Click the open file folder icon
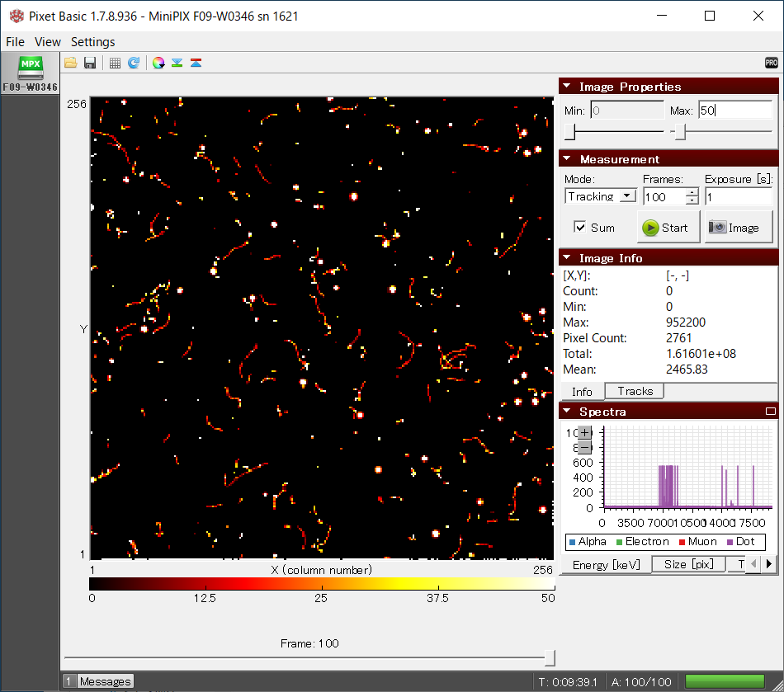 [71, 63]
